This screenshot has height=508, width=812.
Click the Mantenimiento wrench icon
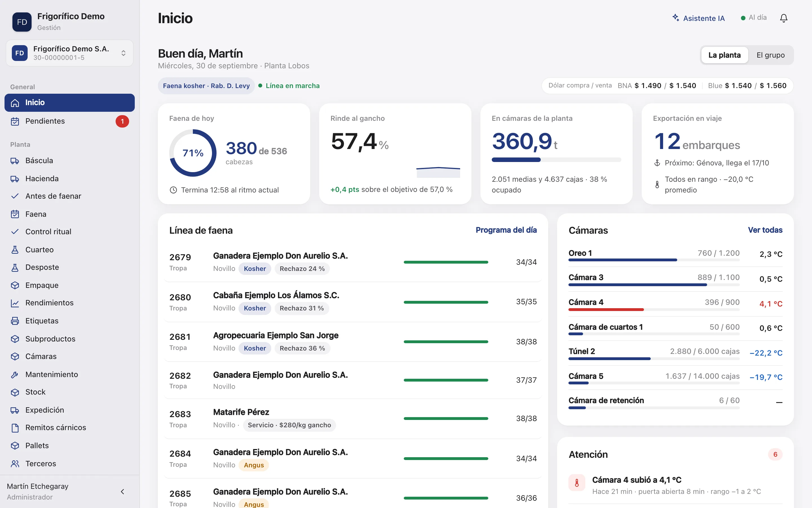click(x=15, y=375)
